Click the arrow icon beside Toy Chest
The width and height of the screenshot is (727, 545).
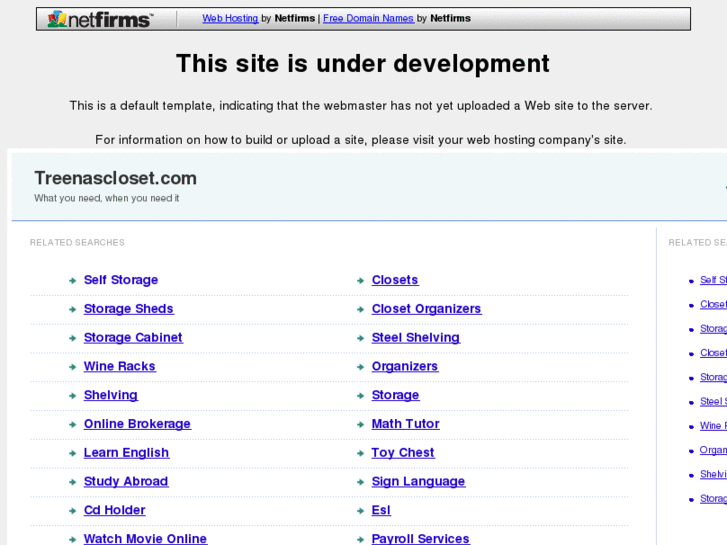point(360,453)
